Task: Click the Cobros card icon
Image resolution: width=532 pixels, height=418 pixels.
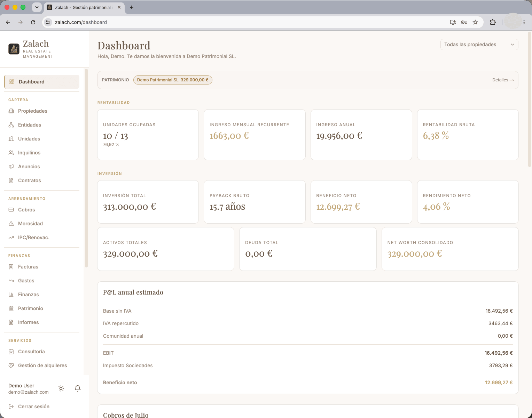Action: pyautogui.click(x=11, y=210)
